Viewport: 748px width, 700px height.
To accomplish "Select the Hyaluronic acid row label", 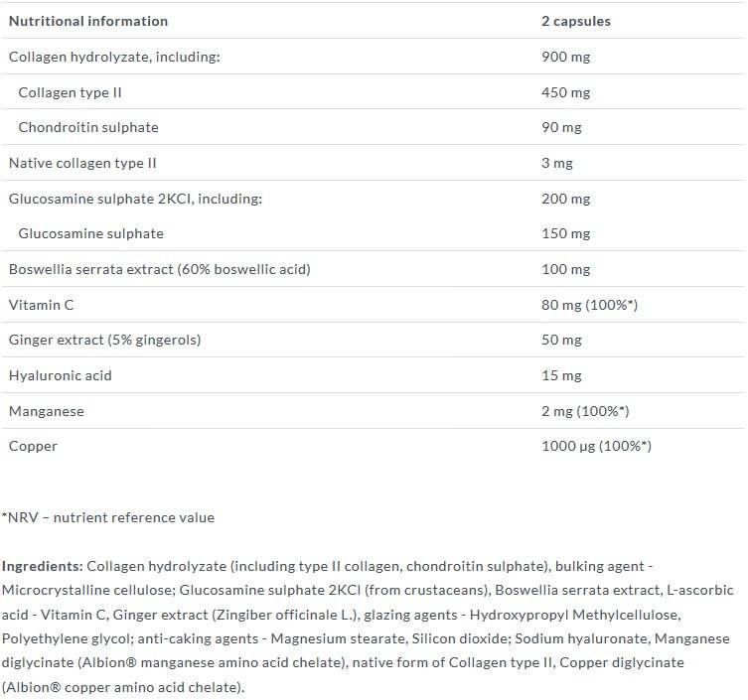I will click(x=61, y=375).
